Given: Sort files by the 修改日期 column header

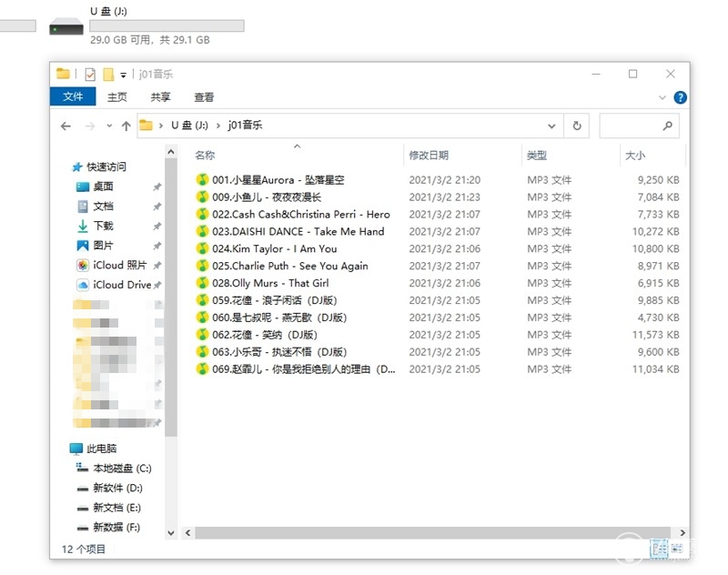Looking at the screenshot, I should 429,156.
